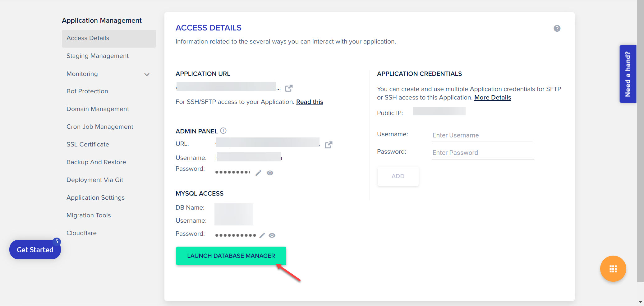Reveal the MySQL Access password
This screenshot has height=306, width=644.
pyautogui.click(x=272, y=235)
